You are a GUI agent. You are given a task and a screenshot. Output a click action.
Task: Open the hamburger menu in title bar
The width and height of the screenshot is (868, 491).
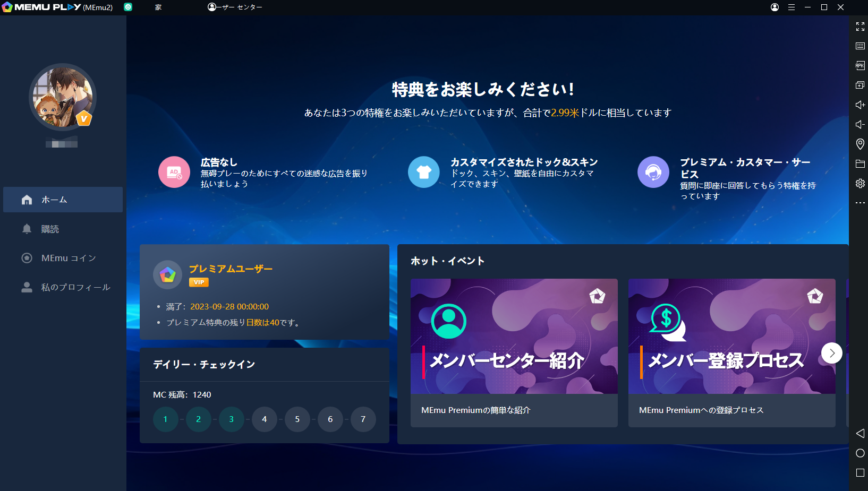point(791,7)
